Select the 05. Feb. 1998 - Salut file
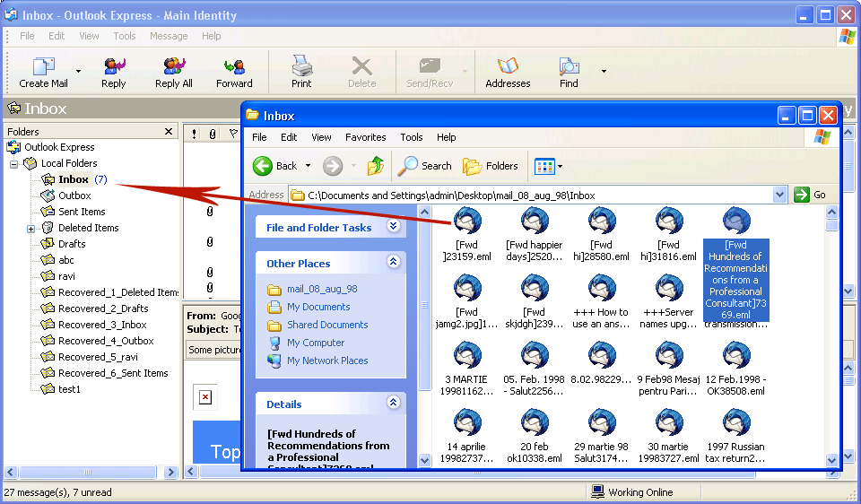 click(x=535, y=368)
